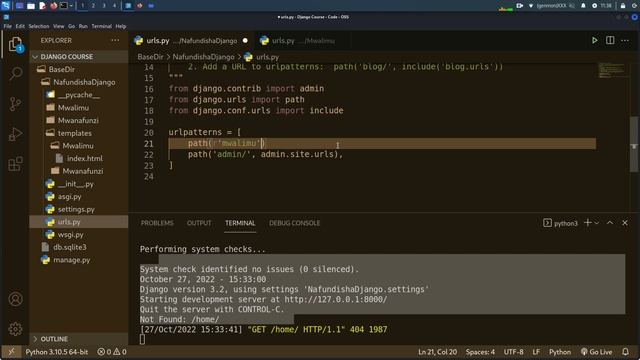Change indentation via Spaces: 4
Viewport: 640px width, 360px height.
pos(480,351)
